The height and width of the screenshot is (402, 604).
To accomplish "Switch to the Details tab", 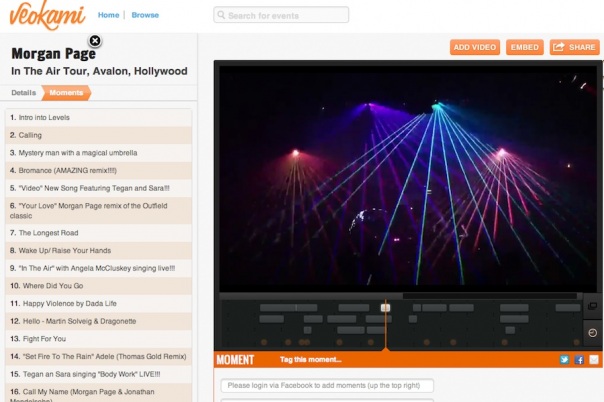I will pyautogui.click(x=23, y=93).
